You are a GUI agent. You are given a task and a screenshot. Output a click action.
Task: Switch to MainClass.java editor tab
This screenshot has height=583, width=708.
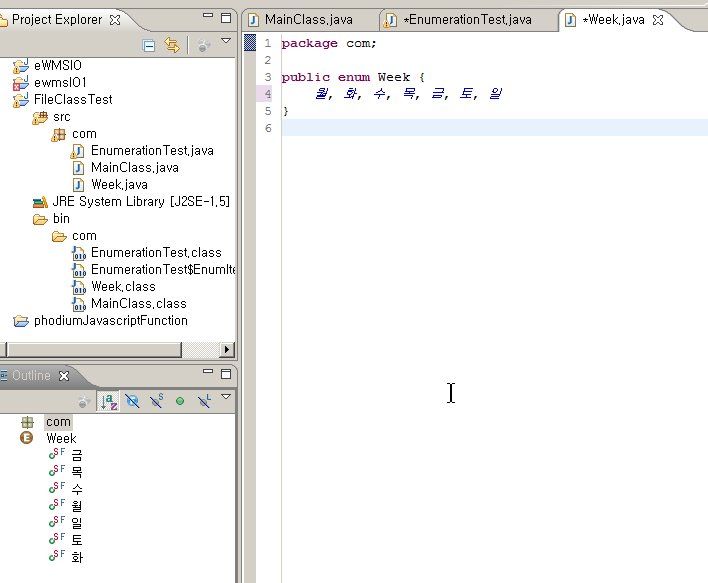click(308, 20)
